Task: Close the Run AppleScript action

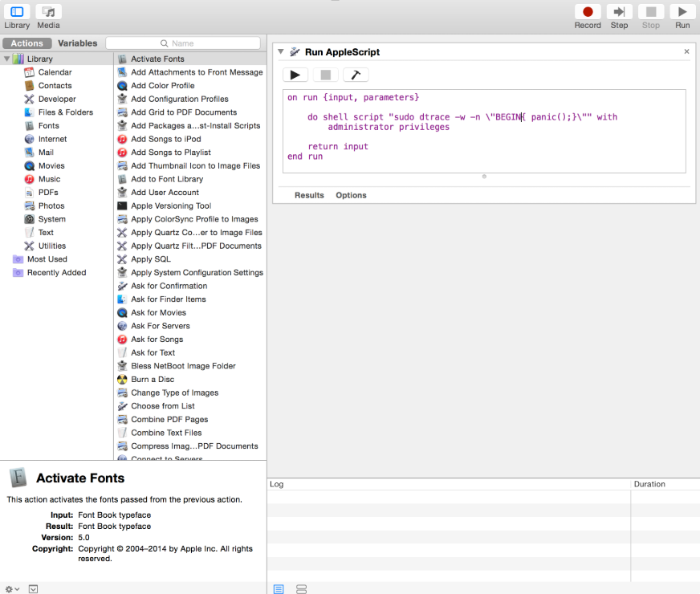Action: [x=686, y=51]
